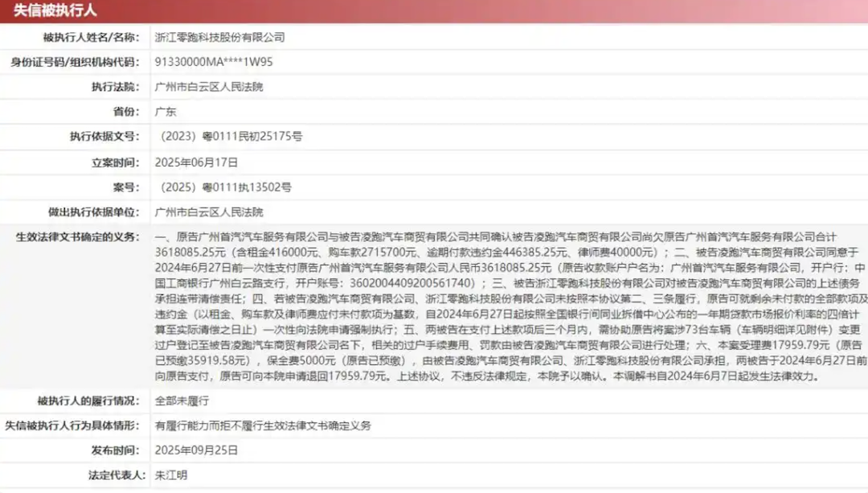The height and width of the screenshot is (493, 868).
Task: Click the obligations paragraph starting 一、原告广州首汽
Action: [x=511, y=306]
